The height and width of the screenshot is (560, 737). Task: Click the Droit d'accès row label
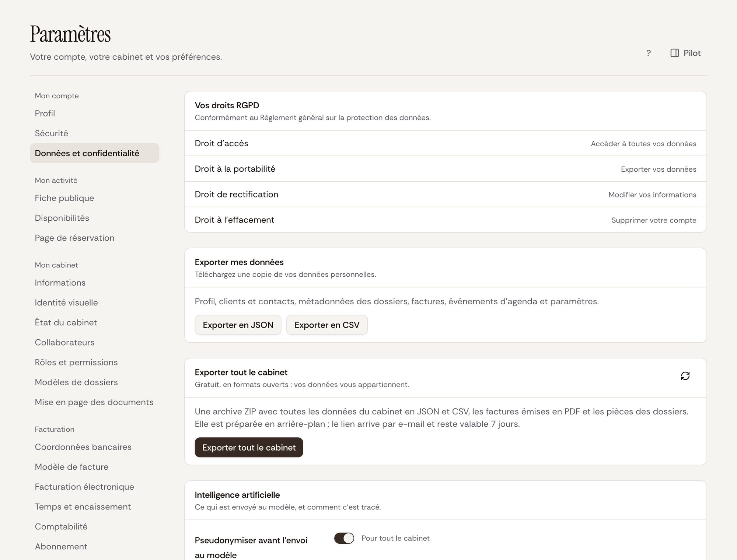tap(221, 143)
